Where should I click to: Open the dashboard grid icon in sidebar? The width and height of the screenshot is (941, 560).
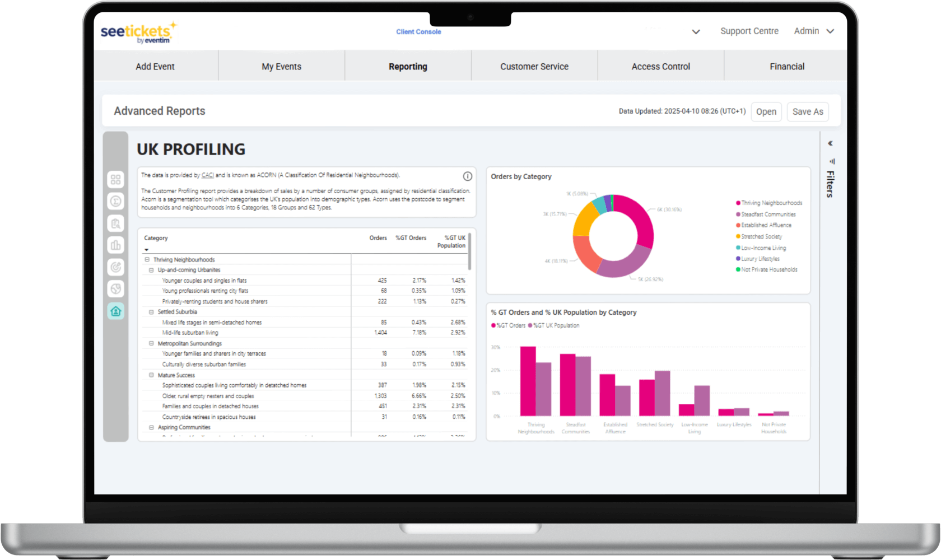click(x=115, y=179)
